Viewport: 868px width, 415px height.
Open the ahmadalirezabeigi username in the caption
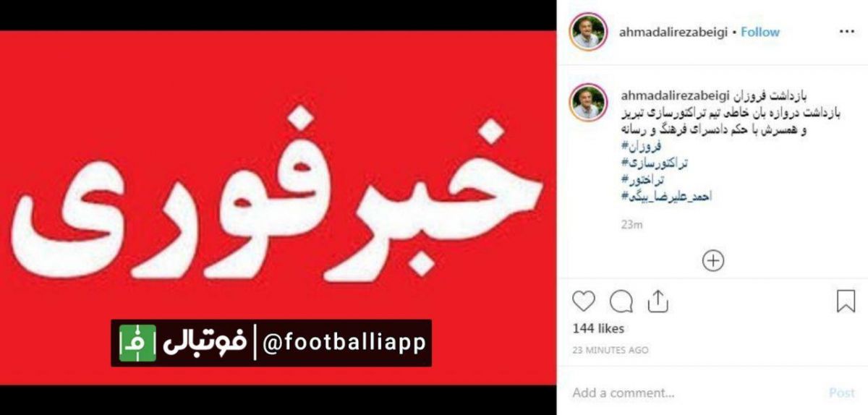(x=673, y=95)
